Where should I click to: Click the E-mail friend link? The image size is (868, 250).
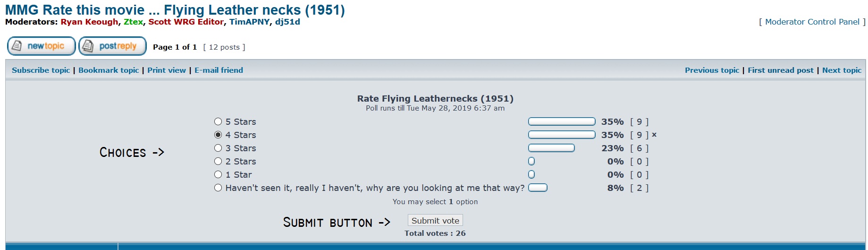click(x=219, y=70)
